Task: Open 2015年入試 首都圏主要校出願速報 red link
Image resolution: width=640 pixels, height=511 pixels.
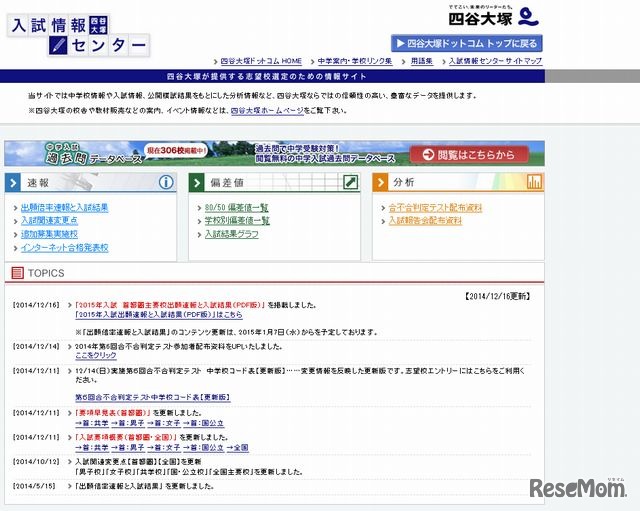Action: 170,305
